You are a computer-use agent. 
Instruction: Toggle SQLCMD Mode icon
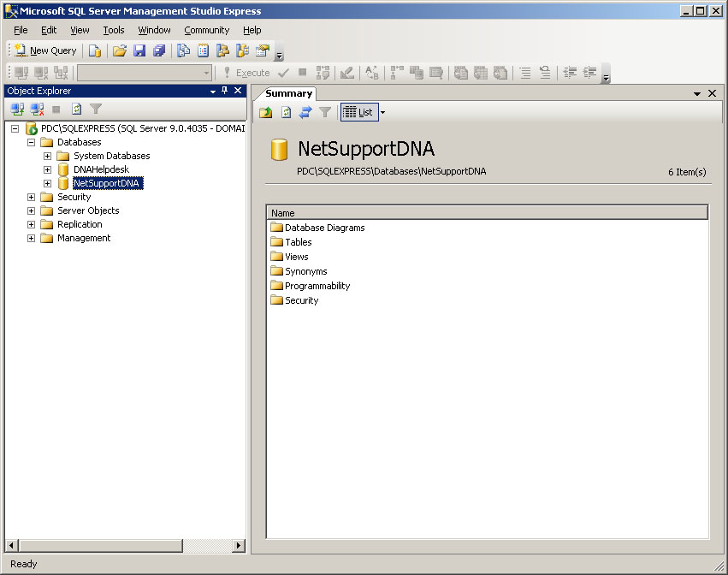pos(436,73)
